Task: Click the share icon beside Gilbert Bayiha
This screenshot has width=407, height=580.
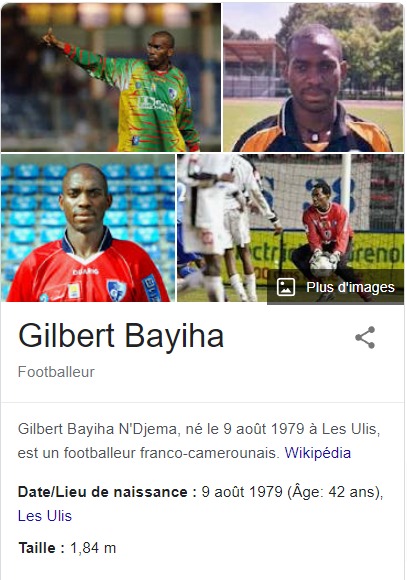Action: [x=365, y=337]
